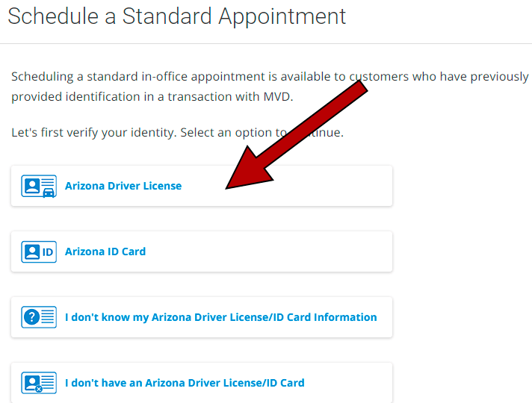Click the 'ID' letters inside the ID icon
The height and width of the screenshot is (403, 532).
48,252
